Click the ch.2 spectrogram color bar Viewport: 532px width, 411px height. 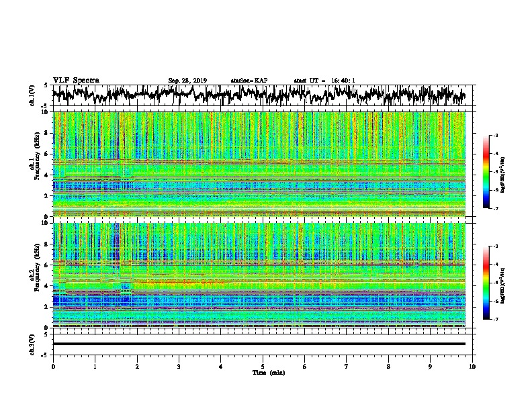click(486, 283)
